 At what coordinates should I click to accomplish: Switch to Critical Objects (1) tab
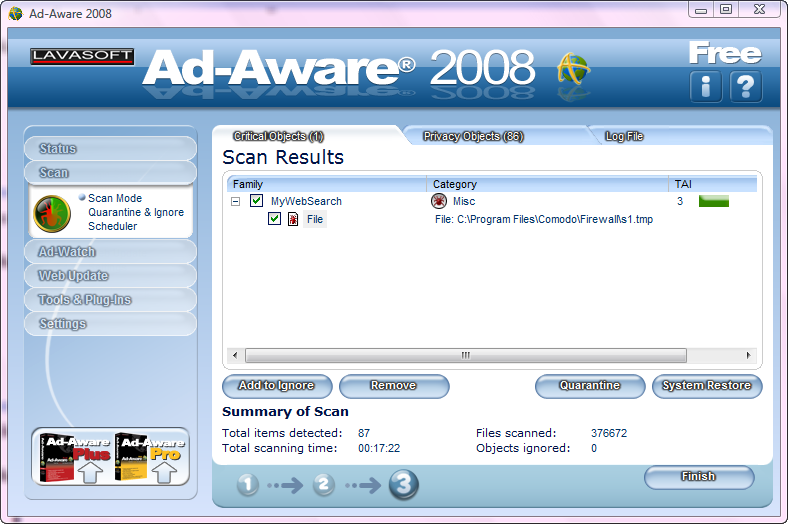[x=278, y=136]
